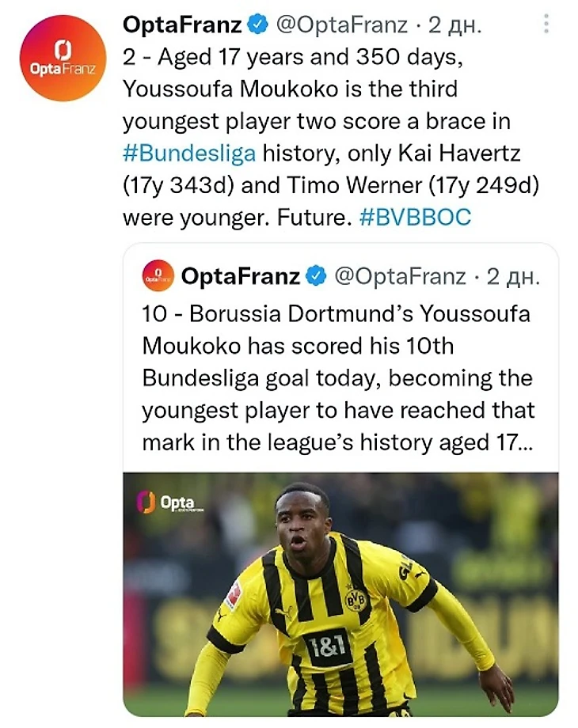The height and width of the screenshot is (728, 578).
Task: Click the main tweet's verified badge
Action: tap(259, 25)
